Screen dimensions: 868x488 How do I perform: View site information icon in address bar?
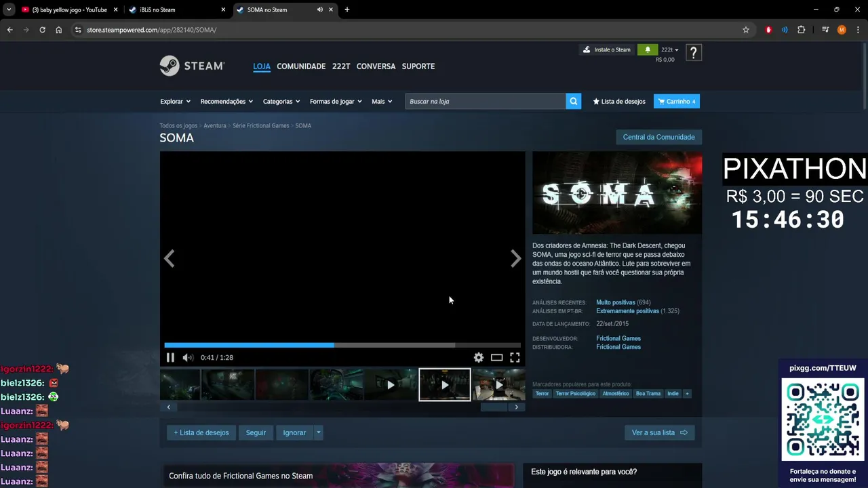click(78, 30)
